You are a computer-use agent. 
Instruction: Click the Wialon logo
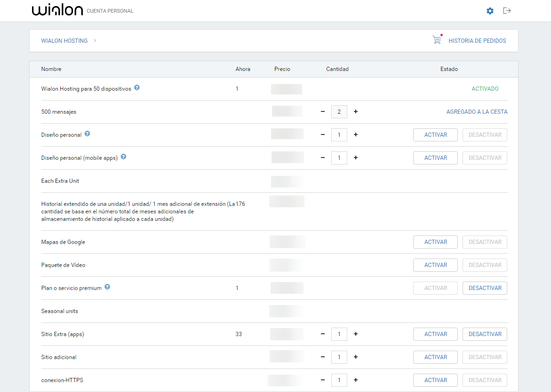coord(57,9)
